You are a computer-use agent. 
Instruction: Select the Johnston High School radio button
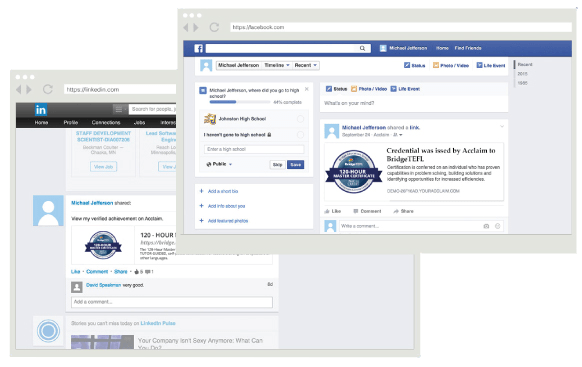[x=300, y=119]
